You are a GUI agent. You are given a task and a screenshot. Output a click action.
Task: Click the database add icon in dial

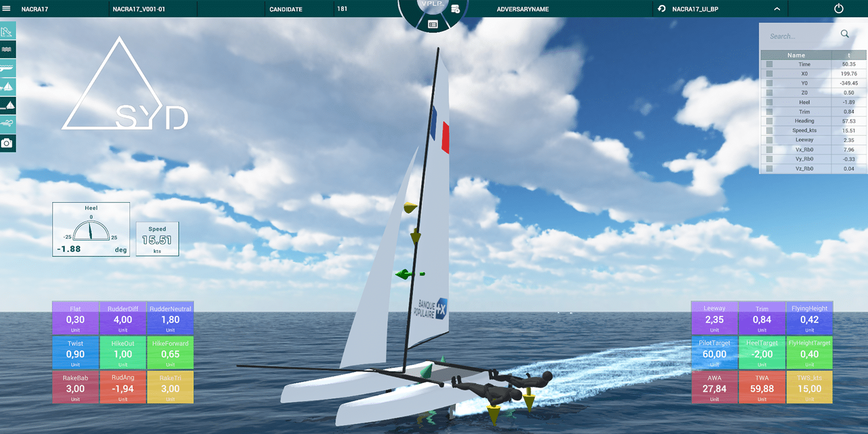click(x=455, y=9)
